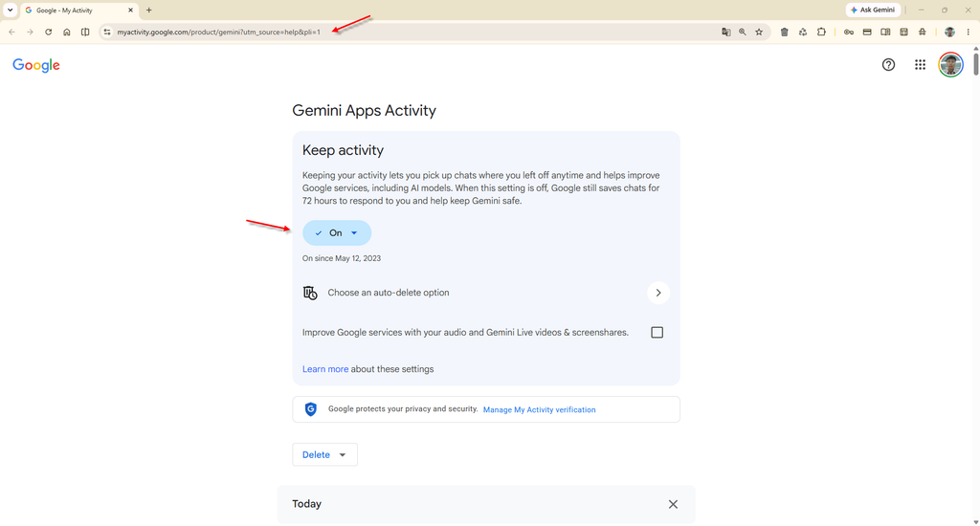Toggle split view next to home icon
The height and width of the screenshot is (526, 980).
[85, 32]
